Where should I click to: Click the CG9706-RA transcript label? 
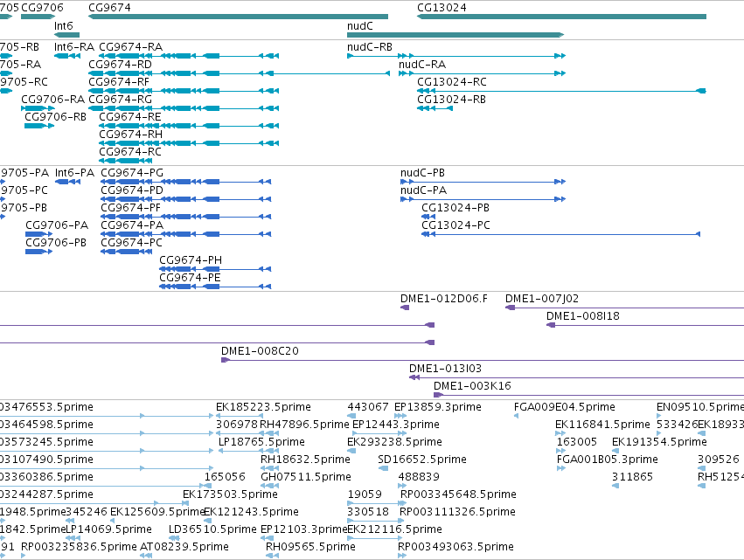pyautogui.click(x=52, y=100)
